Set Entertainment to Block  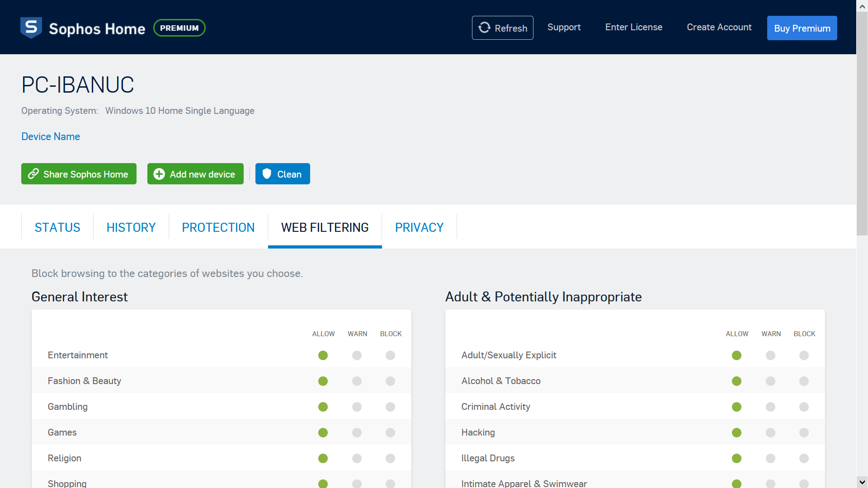click(390, 355)
